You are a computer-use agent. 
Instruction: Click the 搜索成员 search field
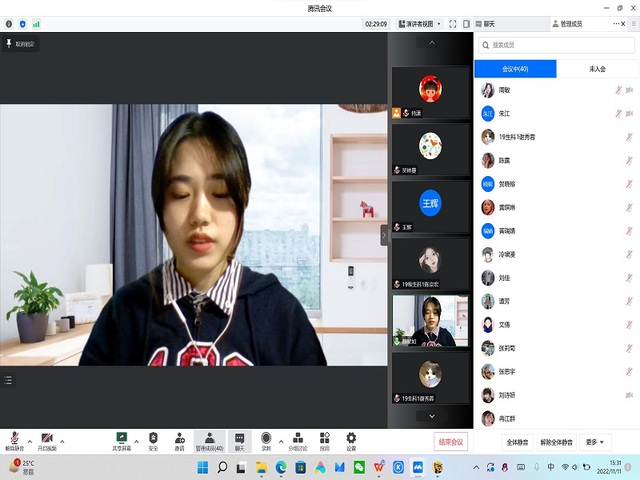tap(556, 45)
